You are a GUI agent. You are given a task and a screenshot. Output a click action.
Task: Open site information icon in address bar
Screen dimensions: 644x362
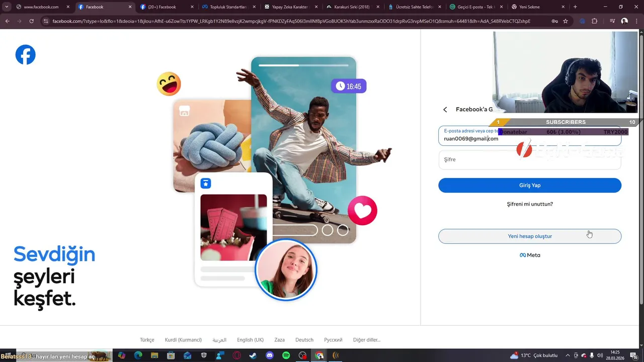click(46, 21)
